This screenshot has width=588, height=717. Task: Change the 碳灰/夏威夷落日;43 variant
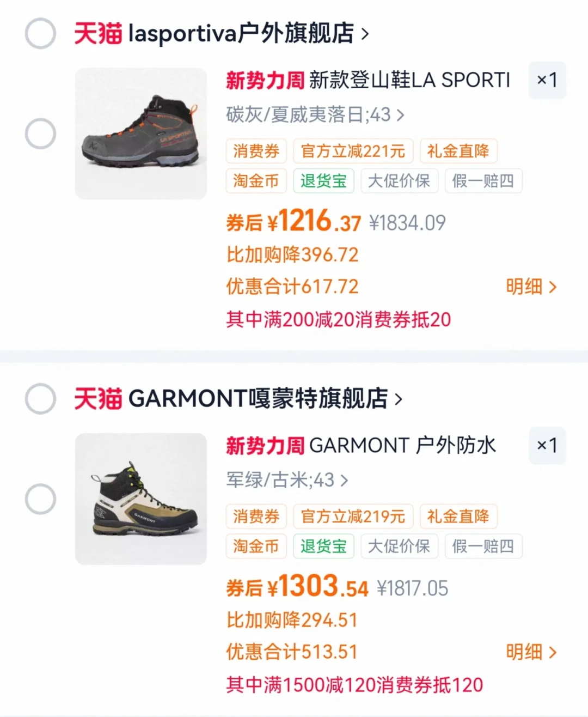click(315, 115)
